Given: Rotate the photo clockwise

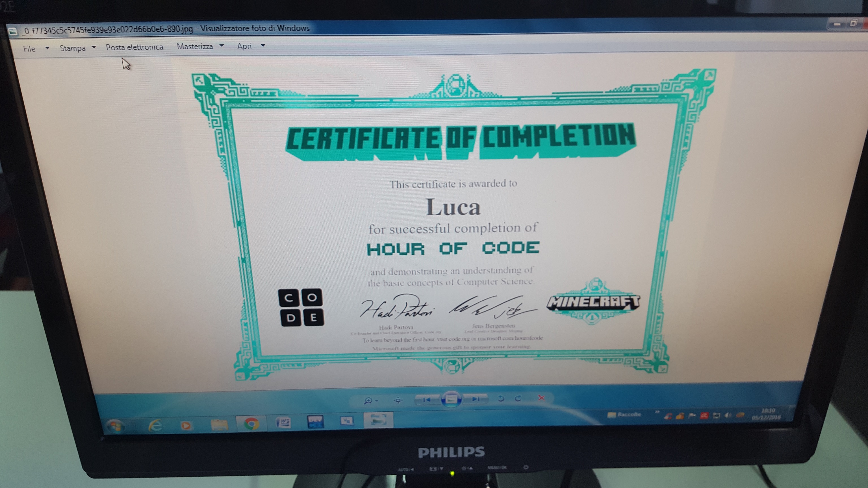Looking at the screenshot, I should tap(518, 398).
